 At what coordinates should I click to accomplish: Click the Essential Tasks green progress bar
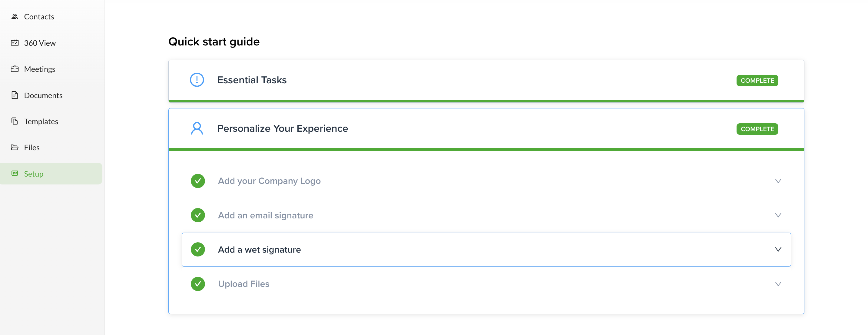(x=486, y=101)
